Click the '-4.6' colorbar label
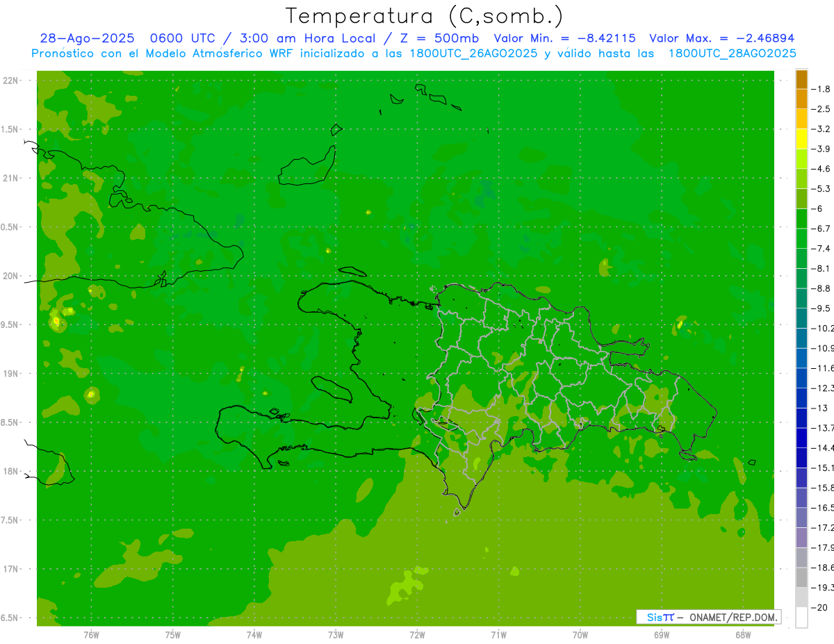834x644 pixels. [821, 169]
